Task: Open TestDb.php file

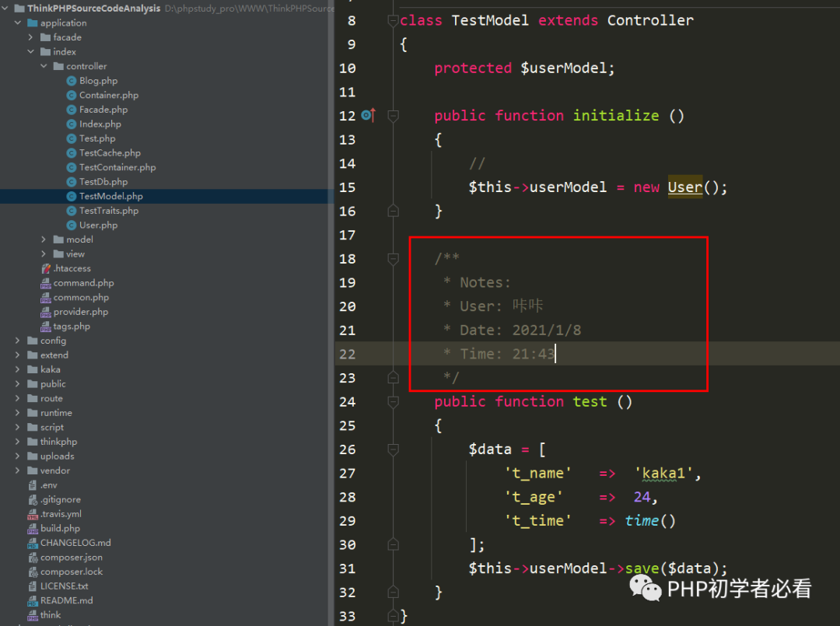Action: tap(103, 182)
